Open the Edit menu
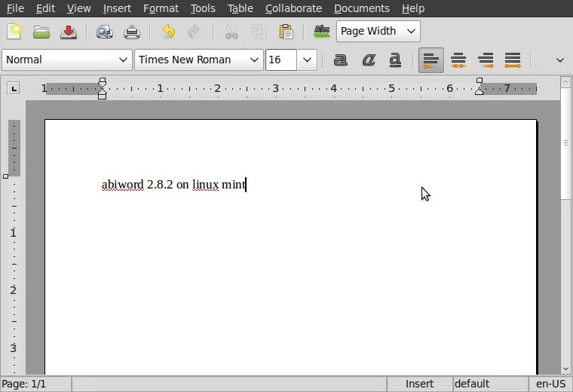Screen dimensions: 573x392 45,8
